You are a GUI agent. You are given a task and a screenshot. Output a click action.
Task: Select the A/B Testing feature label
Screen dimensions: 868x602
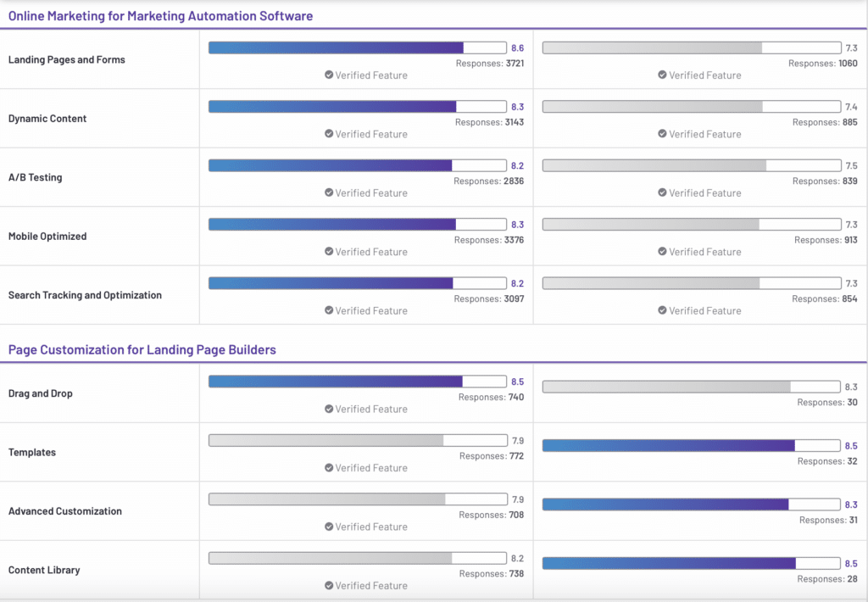(x=36, y=177)
